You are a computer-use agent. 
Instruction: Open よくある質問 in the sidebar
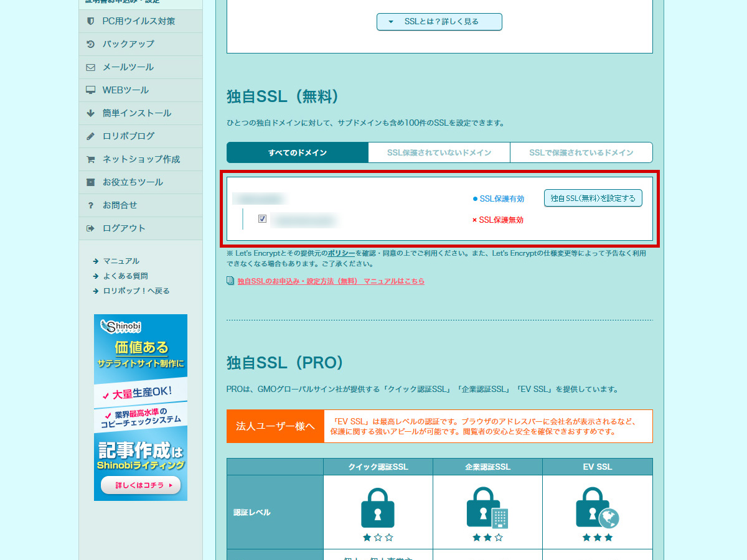[x=125, y=276]
